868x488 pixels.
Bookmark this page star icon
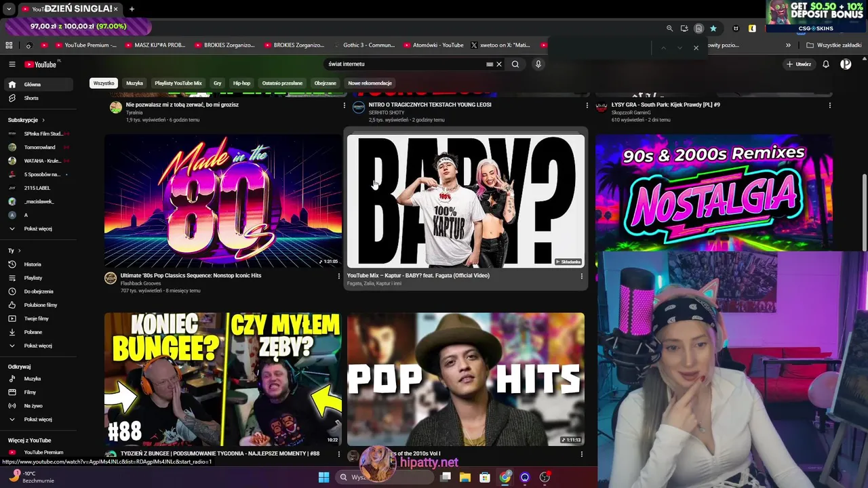pos(713,28)
